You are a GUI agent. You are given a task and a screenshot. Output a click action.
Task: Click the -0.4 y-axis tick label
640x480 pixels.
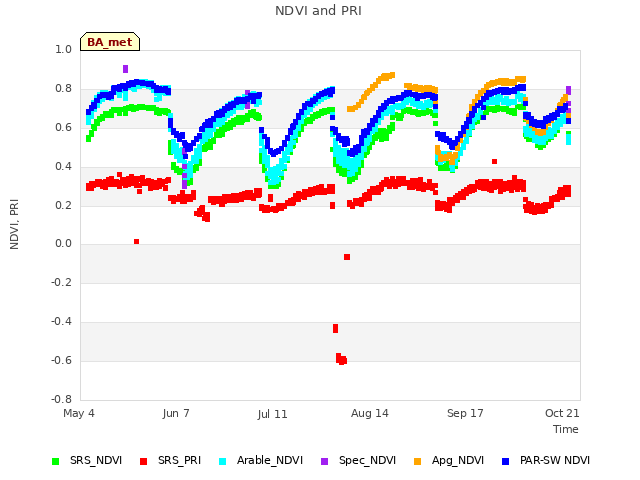pyautogui.click(x=61, y=321)
